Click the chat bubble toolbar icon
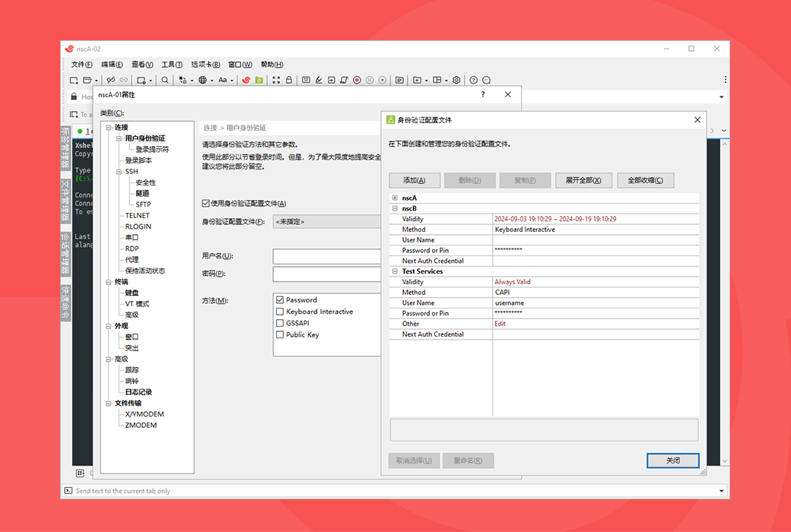This screenshot has width=791, height=532. (486, 80)
